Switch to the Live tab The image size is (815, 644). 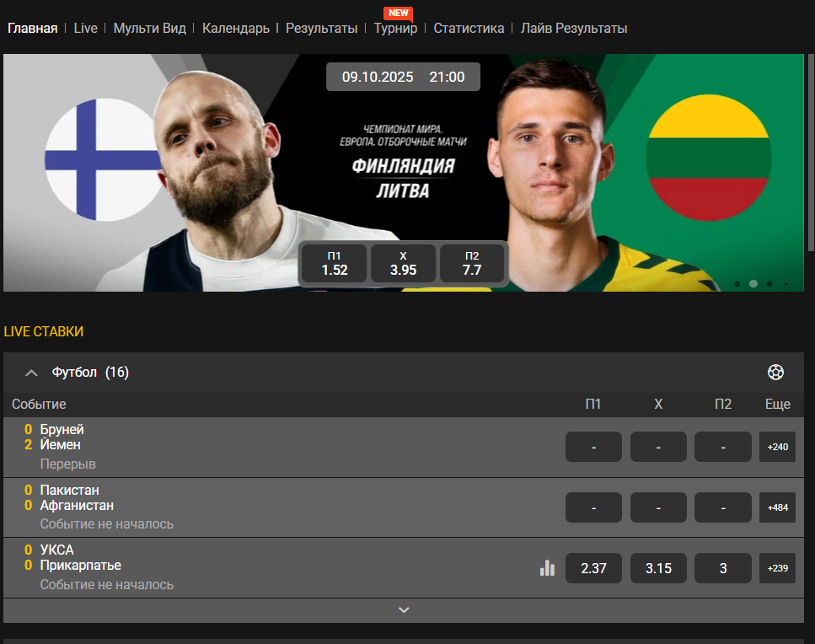tap(86, 28)
